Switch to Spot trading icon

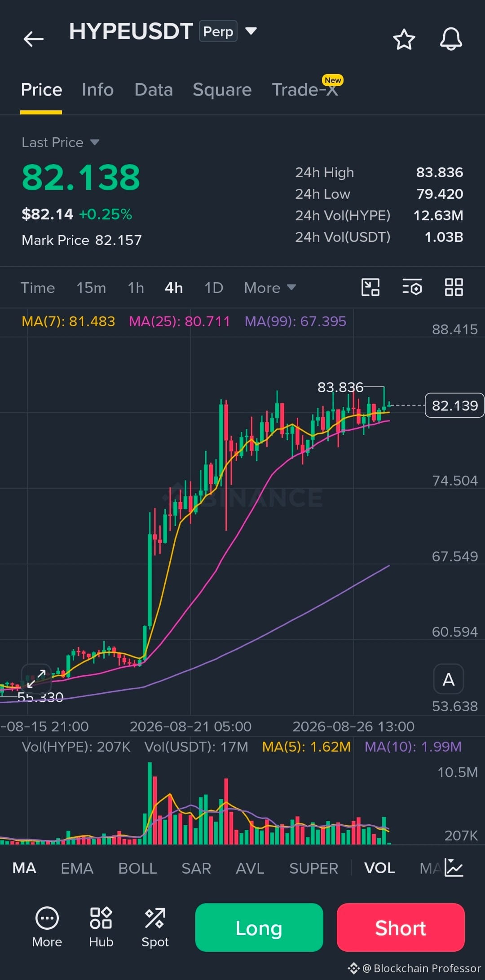[x=155, y=927]
